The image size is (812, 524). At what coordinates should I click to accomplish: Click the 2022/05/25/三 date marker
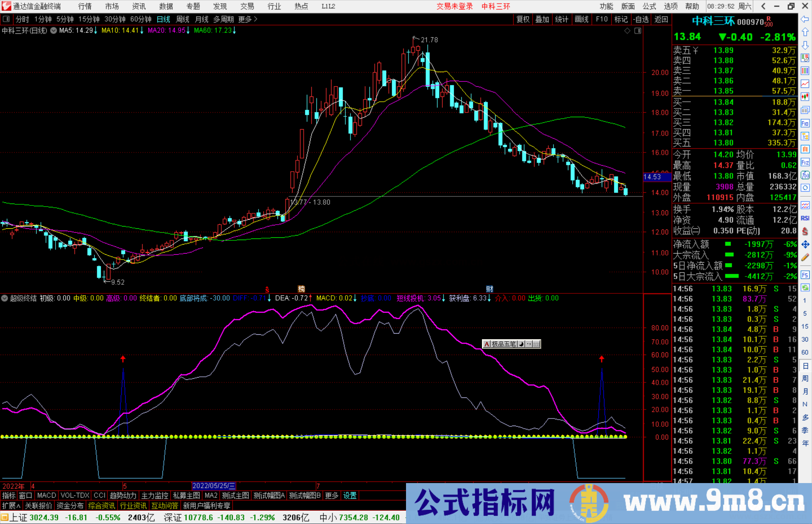214,486
